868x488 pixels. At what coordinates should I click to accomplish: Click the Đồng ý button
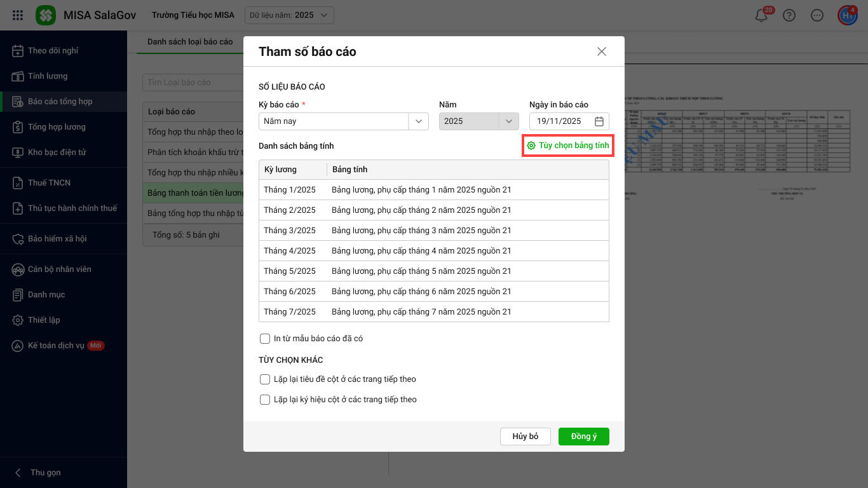[583, 437]
